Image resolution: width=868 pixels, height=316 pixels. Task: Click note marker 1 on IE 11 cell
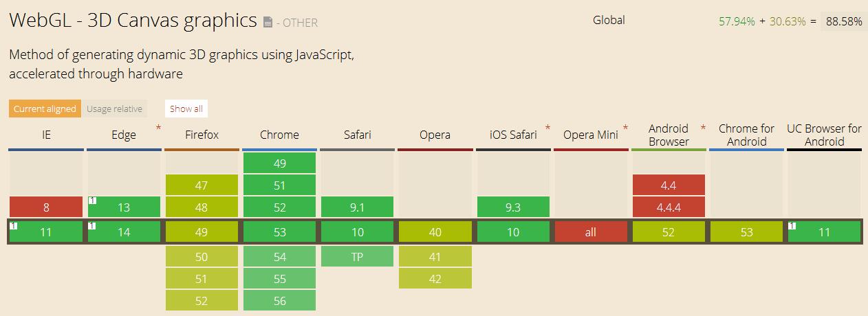click(x=14, y=225)
